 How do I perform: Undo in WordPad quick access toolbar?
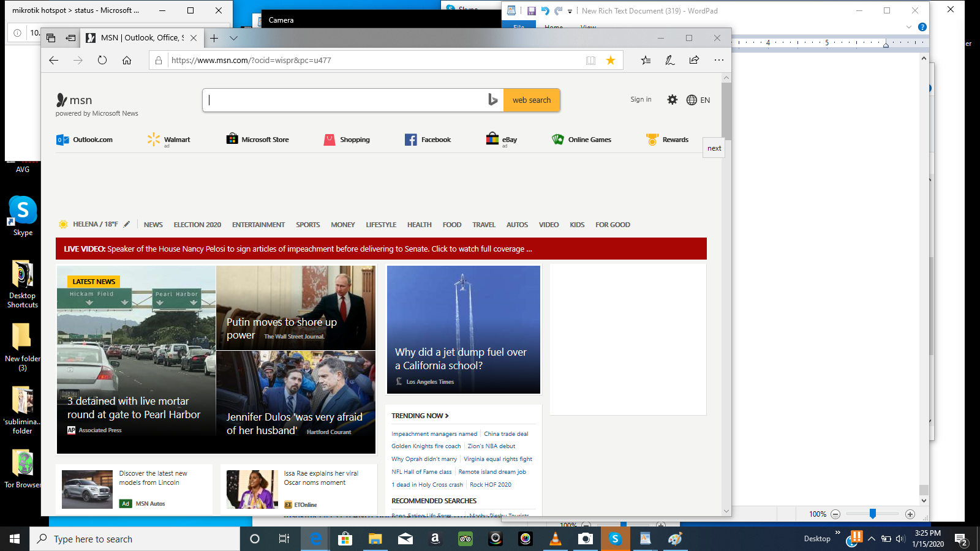545,11
